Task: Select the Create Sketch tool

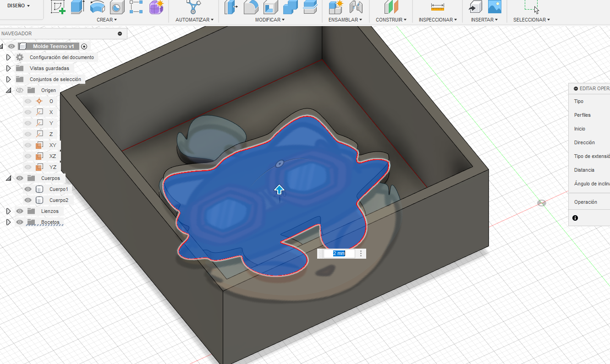Action: click(x=58, y=6)
